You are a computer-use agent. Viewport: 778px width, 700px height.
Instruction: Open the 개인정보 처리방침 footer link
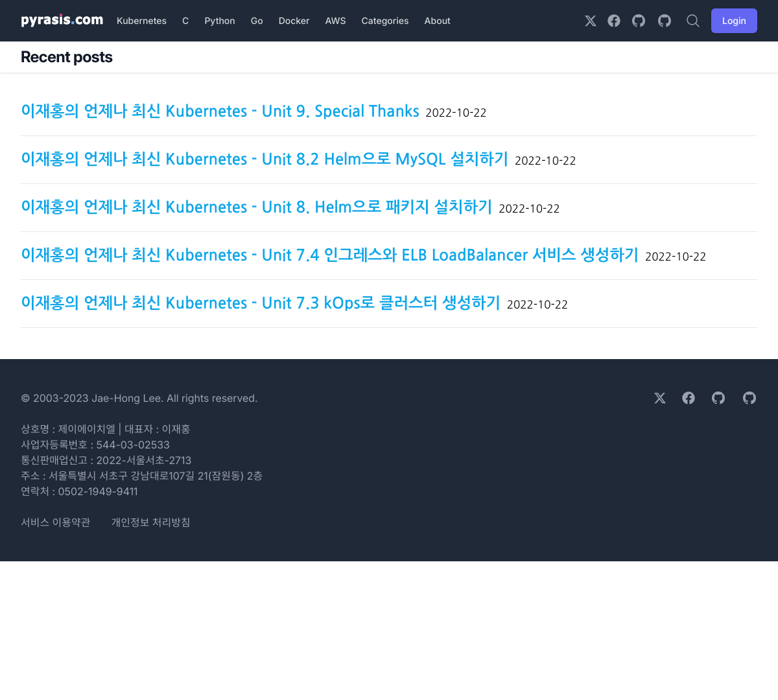coord(150,522)
